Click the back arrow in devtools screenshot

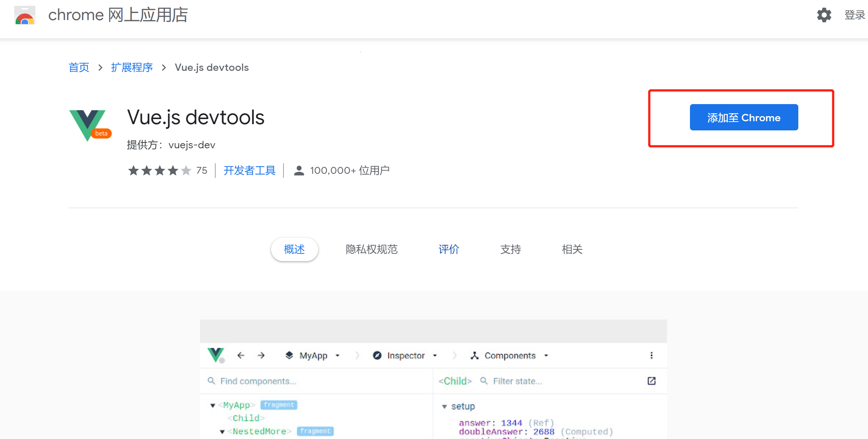(241, 355)
